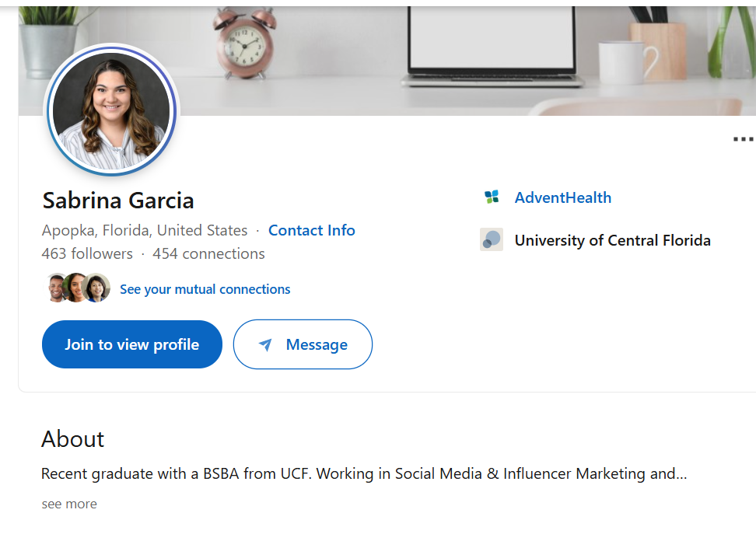Click the Sabrina Garcia profile name heading
The image size is (756, 534).
click(x=118, y=201)
